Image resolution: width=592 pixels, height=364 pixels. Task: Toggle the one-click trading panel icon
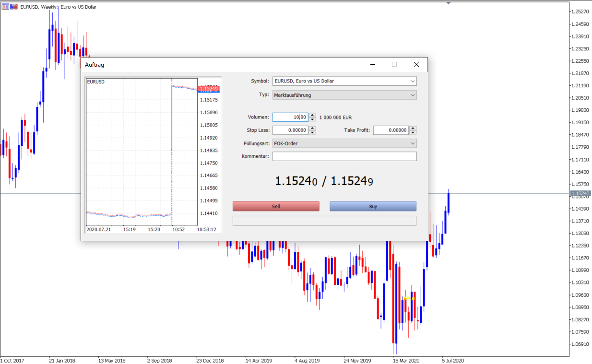click(5, 7)
